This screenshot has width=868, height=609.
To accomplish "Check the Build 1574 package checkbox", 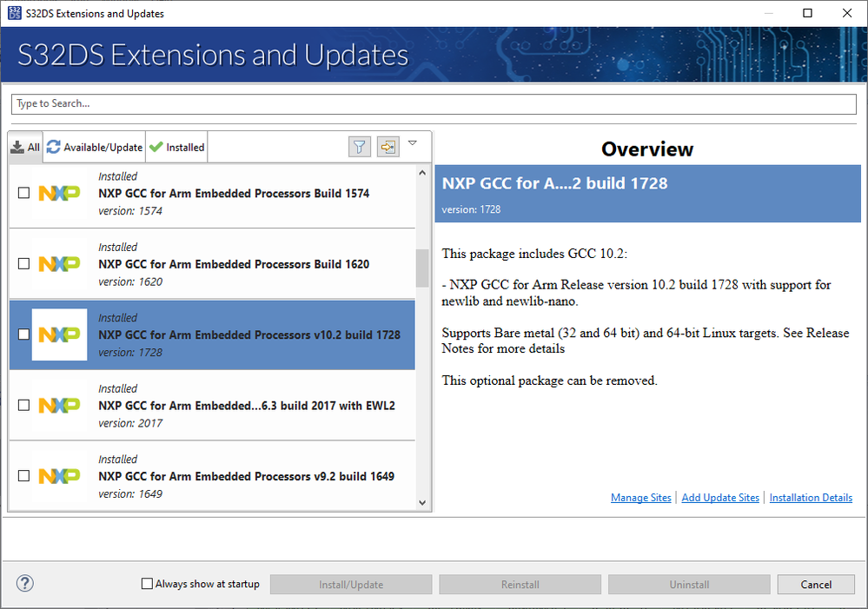I will [23, 193].
